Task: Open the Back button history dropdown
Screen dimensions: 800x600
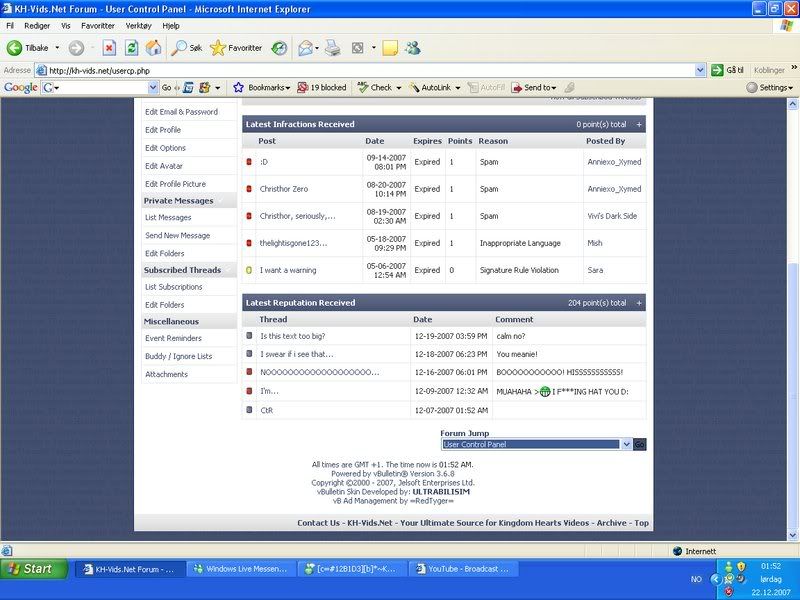Action: coord(57,48)
